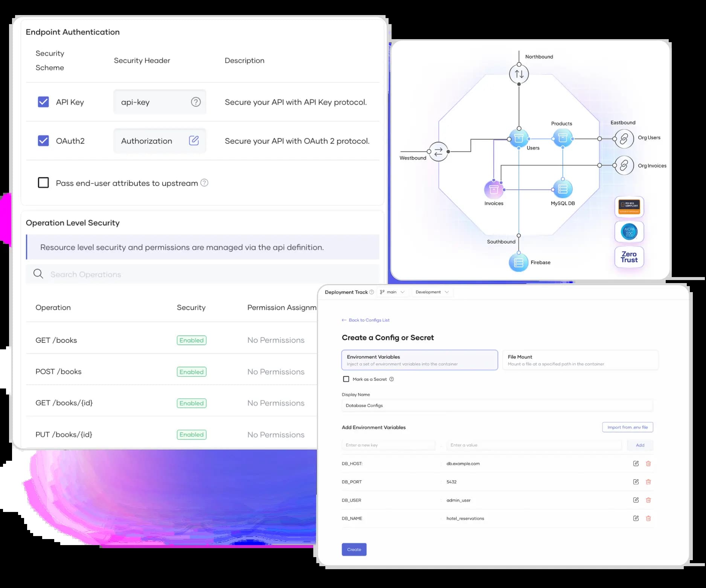Delete the DB_USER variable
This screenshot has width=706, height=588.
click(648, 500)
